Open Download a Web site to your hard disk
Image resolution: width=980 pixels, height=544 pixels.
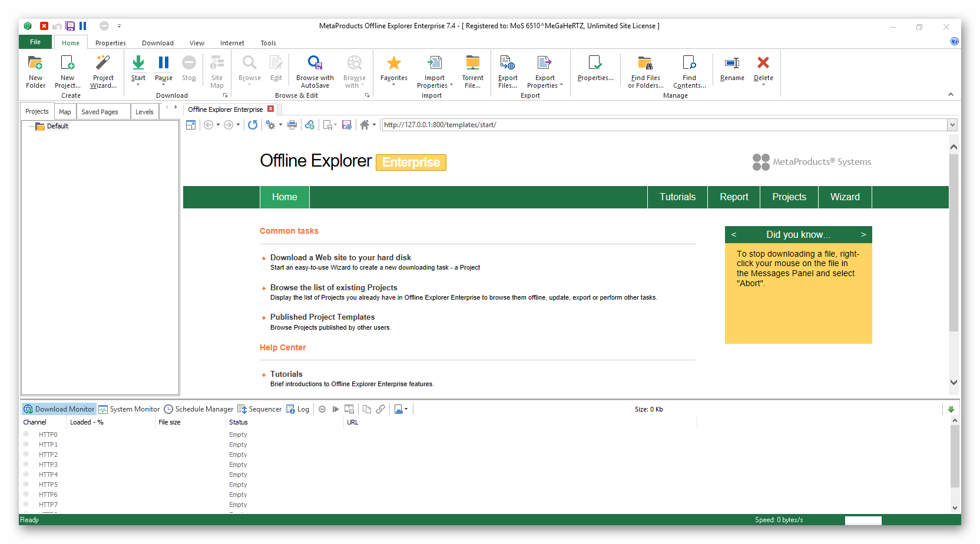tap(340, 257)
